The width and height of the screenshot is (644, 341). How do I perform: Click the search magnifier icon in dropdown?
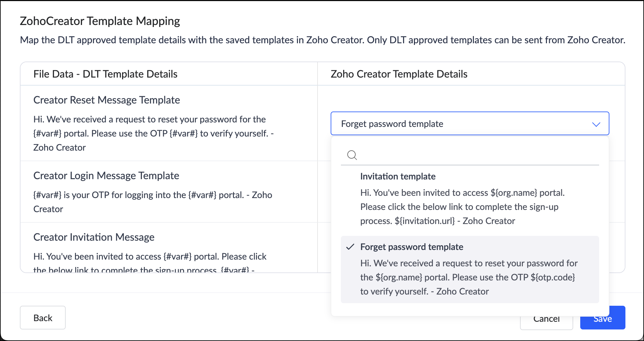352,155
